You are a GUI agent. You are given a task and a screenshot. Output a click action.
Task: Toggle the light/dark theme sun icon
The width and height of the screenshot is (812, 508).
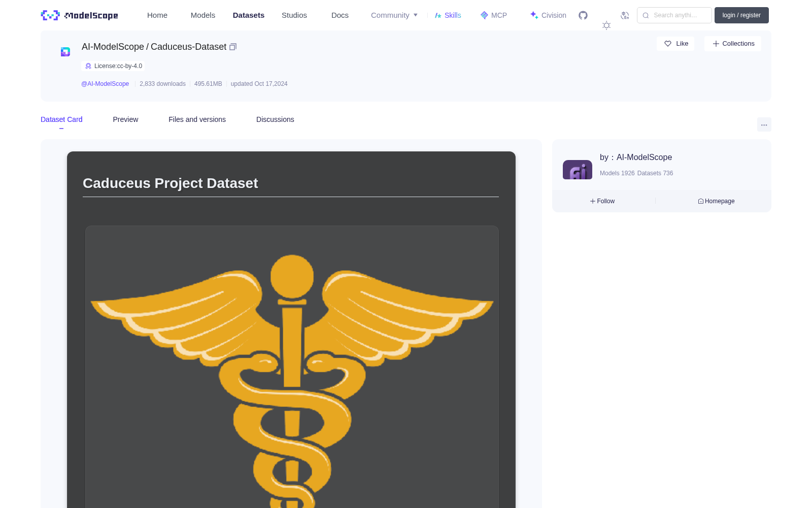[x=606, y=25]
